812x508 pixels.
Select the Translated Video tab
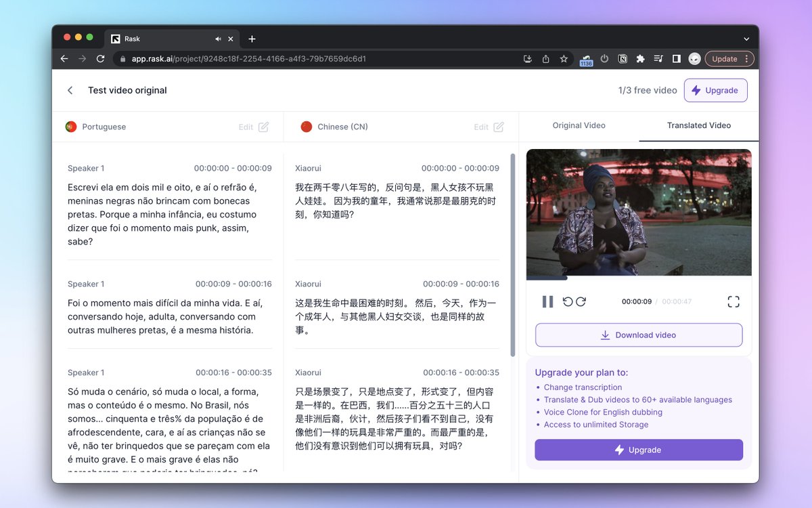(699, 126)
